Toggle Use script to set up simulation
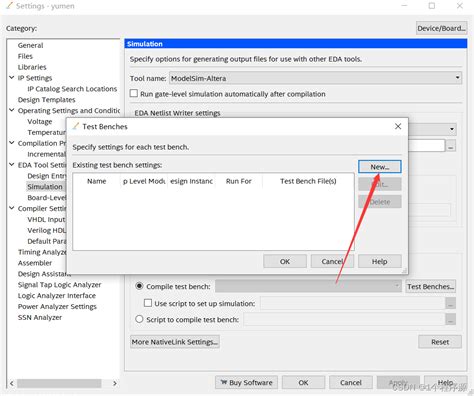Image resolution: width=474 pixels, height=396 pixels. click(148, 303)
